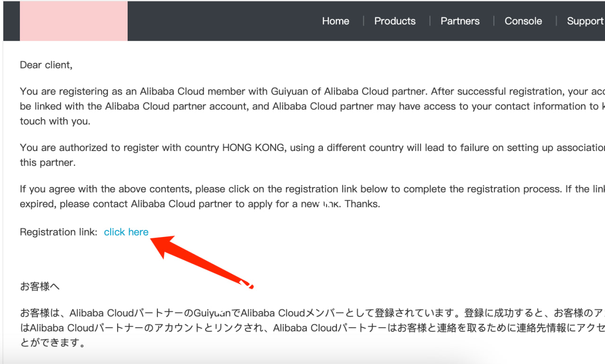Click the pink logo placeholder in the header

pyautogui.click(x=73, y=21)
